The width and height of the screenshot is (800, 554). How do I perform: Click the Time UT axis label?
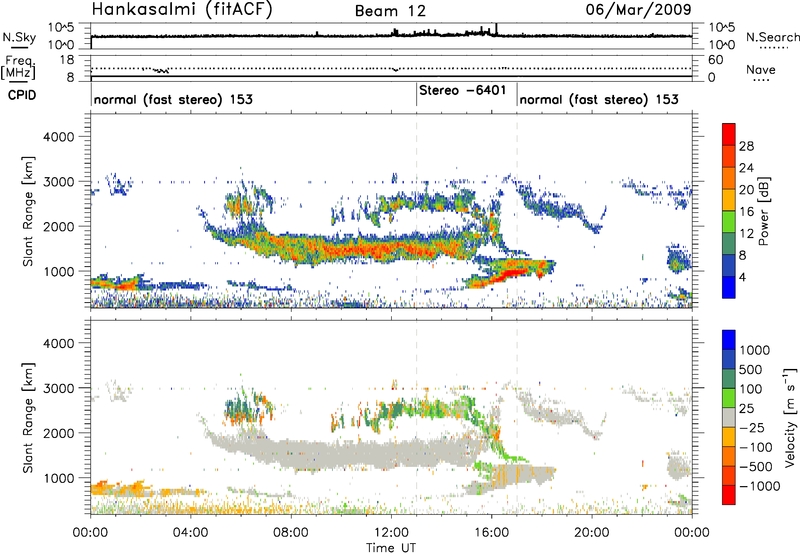point(391,548)
